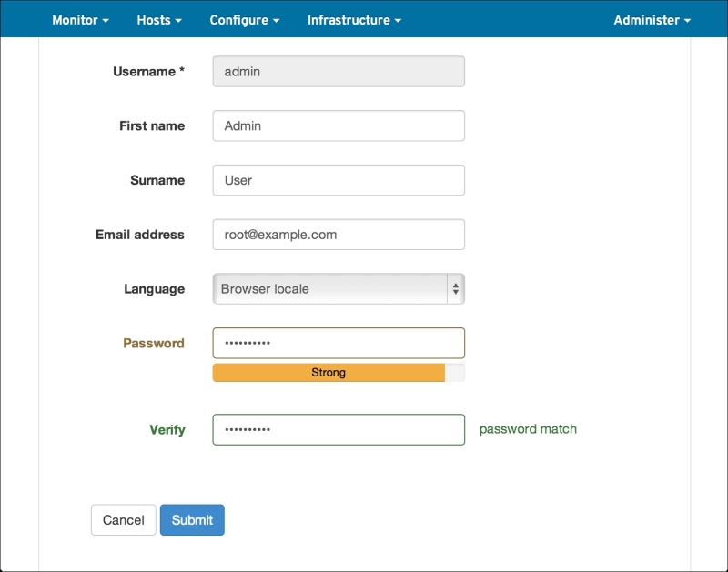Image resolution: width=728 pixels, height=572 pixels.
Task: Click the Language label text
Action: pos(154,289)
